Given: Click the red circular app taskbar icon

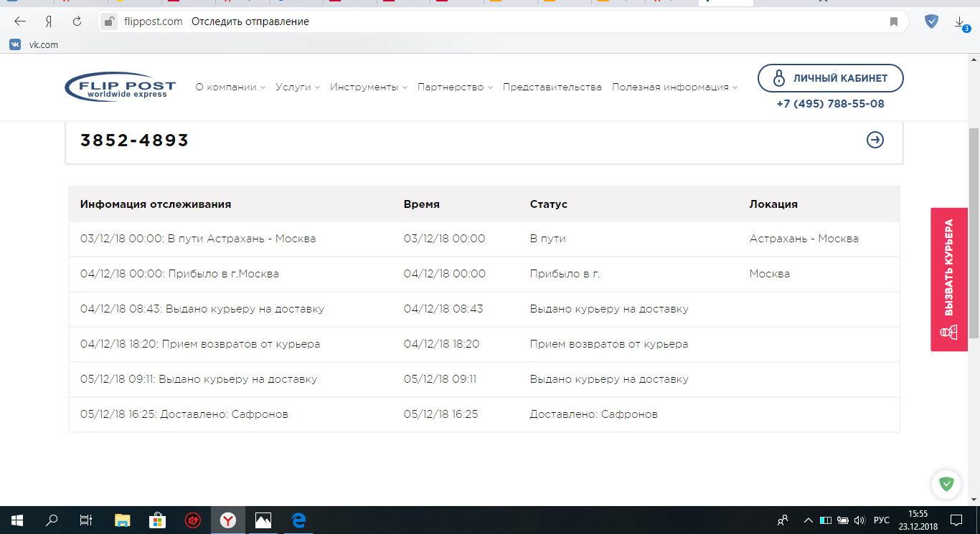Looking at the screenshot, I should click(x=193, y=520).
